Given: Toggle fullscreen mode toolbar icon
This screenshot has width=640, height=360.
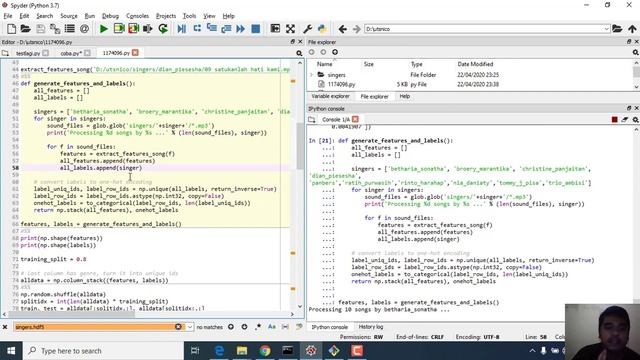Looking at the screenshot, I should (x=290, y=29).
